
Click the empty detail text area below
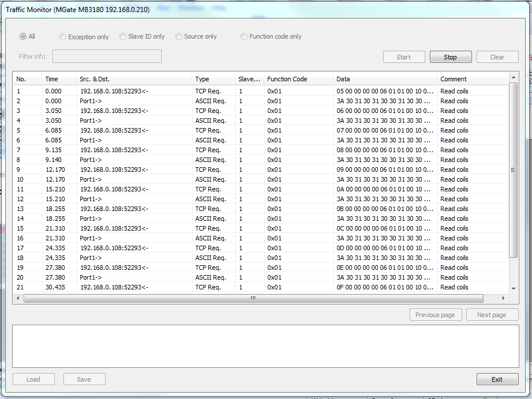[265, 346]
